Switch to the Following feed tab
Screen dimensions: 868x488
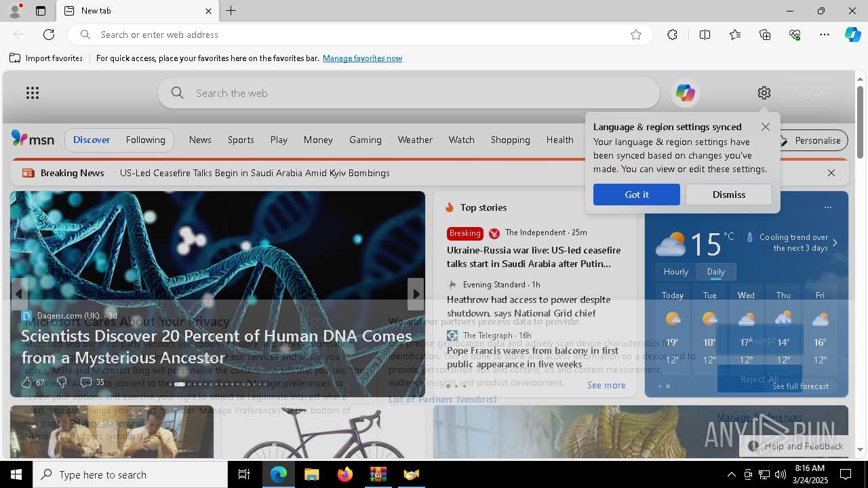click(146, 140)
